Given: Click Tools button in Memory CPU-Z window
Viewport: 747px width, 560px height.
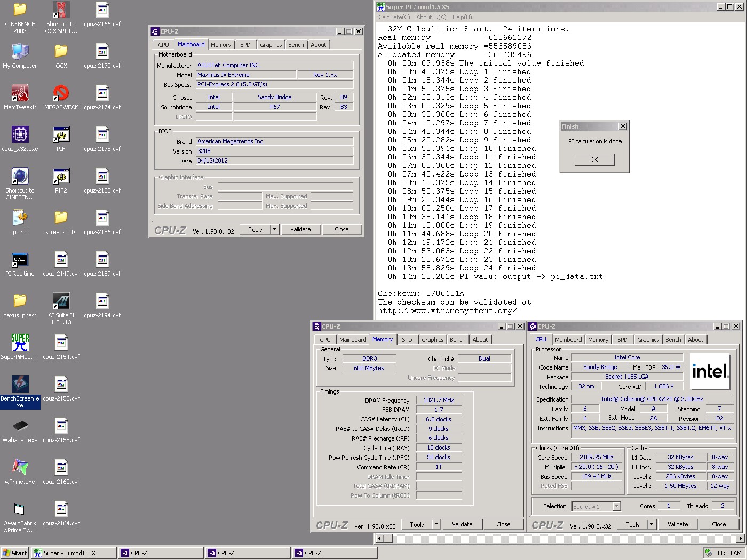Looking at the screenshot, I should pyautogui.click(x=417, y=524).
